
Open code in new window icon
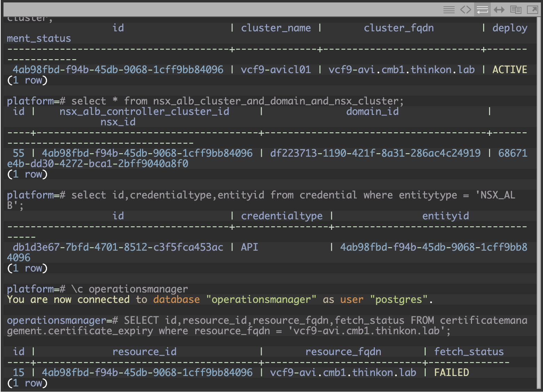coord(532,10)
